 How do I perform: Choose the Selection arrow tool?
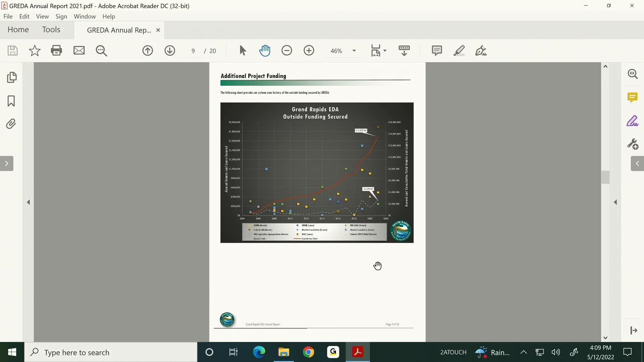click(x=243, y=51)
